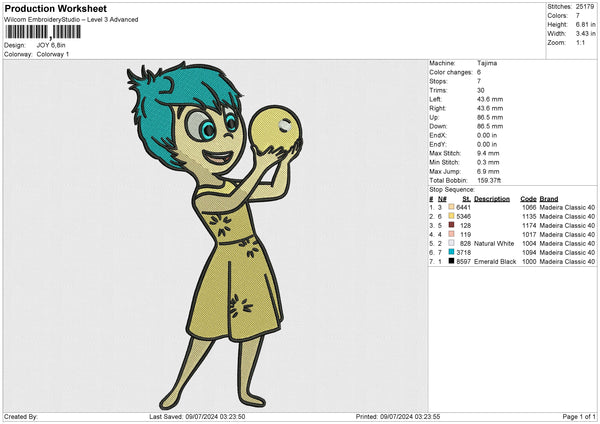Click Madeira Classic 40 in the 1066 row

[567, 207]
